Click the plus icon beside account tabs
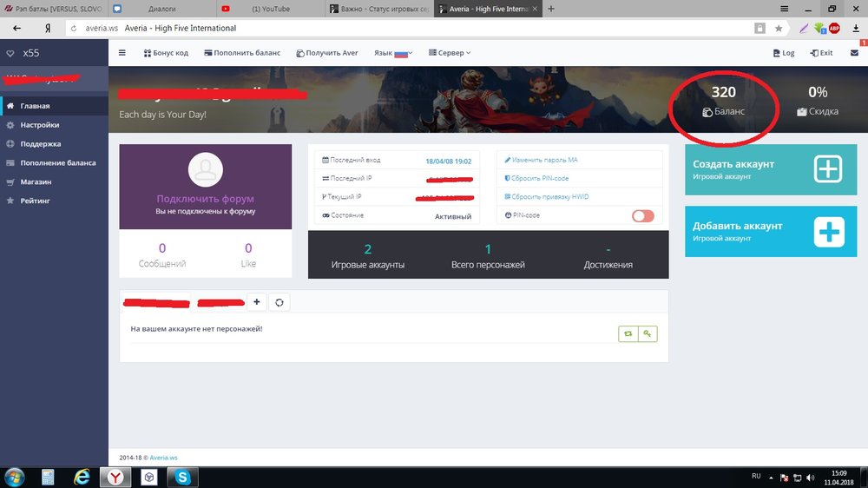 coord(257,302)
